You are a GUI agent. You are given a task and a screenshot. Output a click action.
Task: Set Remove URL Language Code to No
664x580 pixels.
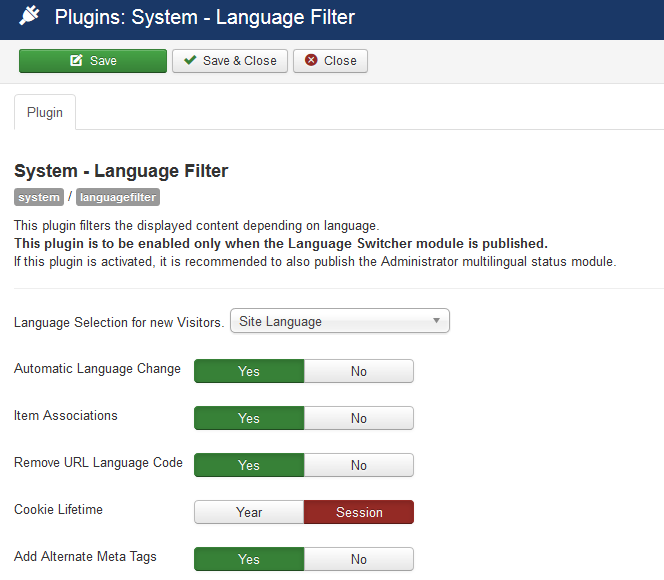[358, 465]
